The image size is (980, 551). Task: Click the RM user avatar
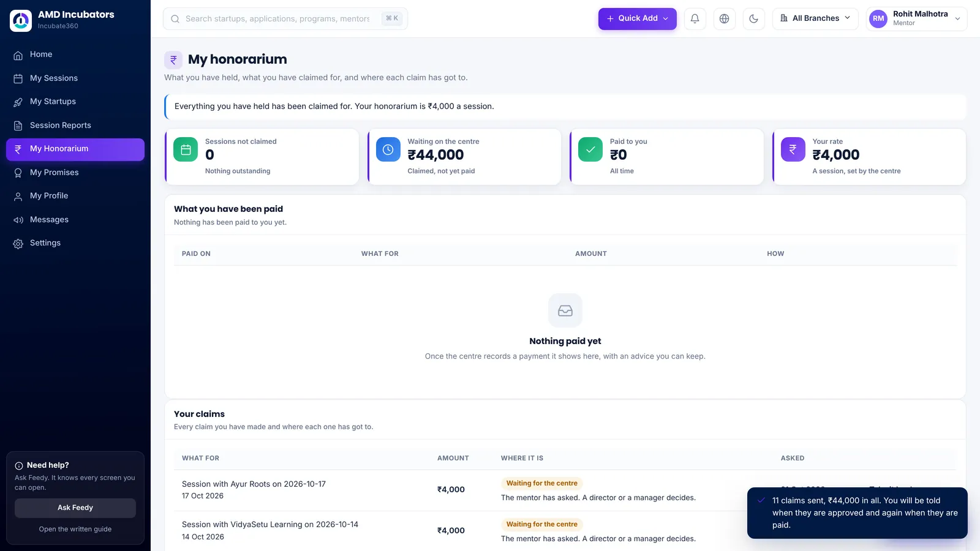click(x=878, y=18)
